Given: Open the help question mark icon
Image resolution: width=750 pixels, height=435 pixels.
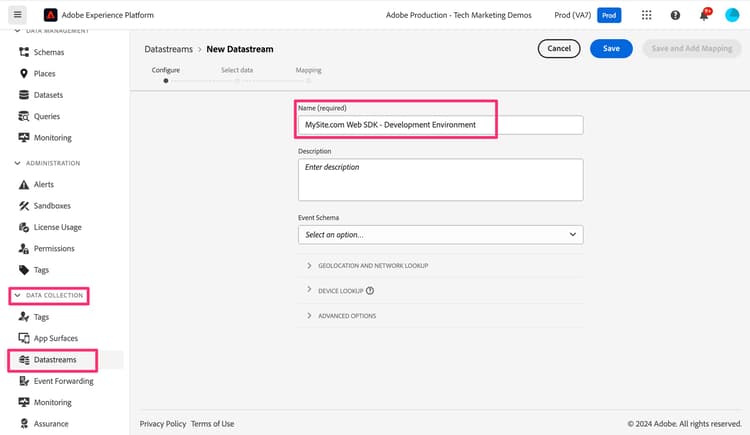Looking at the screenshot, I should click(x=675, y=15).
